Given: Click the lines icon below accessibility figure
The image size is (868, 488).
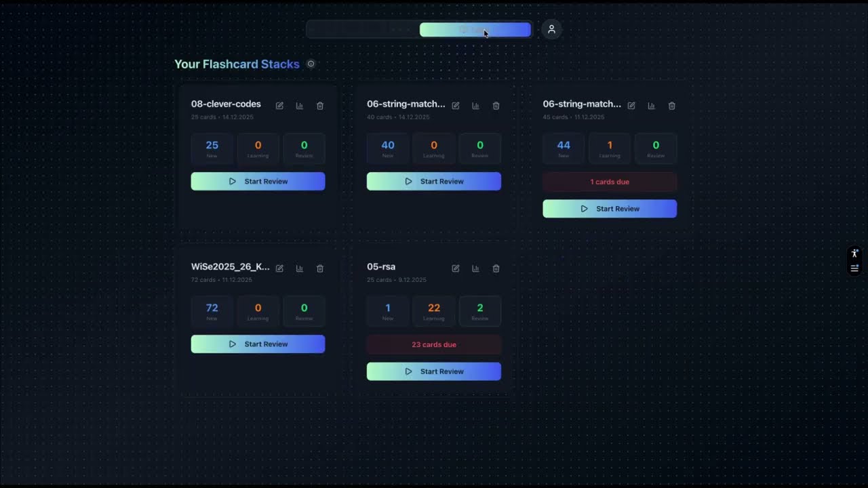Looking at the screenshot, I should coord(854,268).
